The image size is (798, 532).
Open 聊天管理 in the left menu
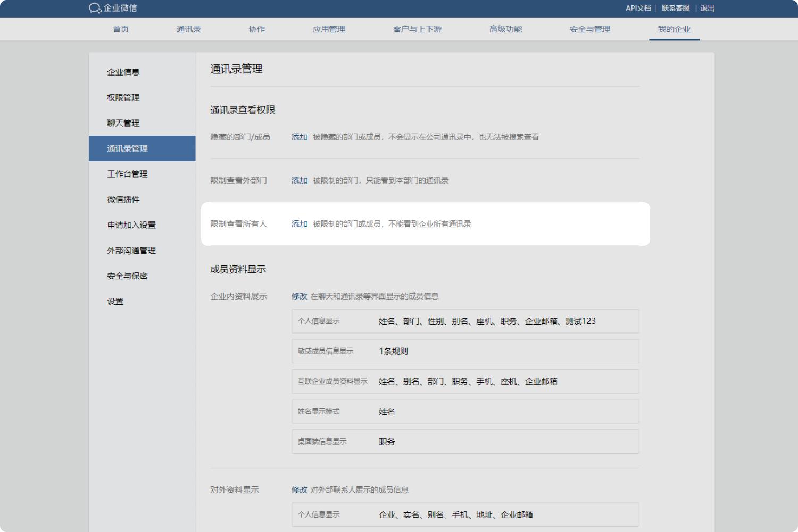[123, 123]
